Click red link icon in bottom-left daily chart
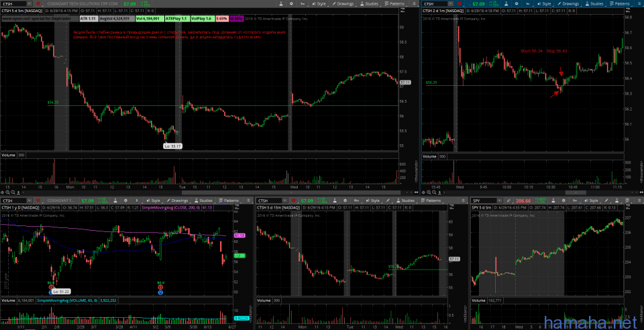 (x=38, y=201)
